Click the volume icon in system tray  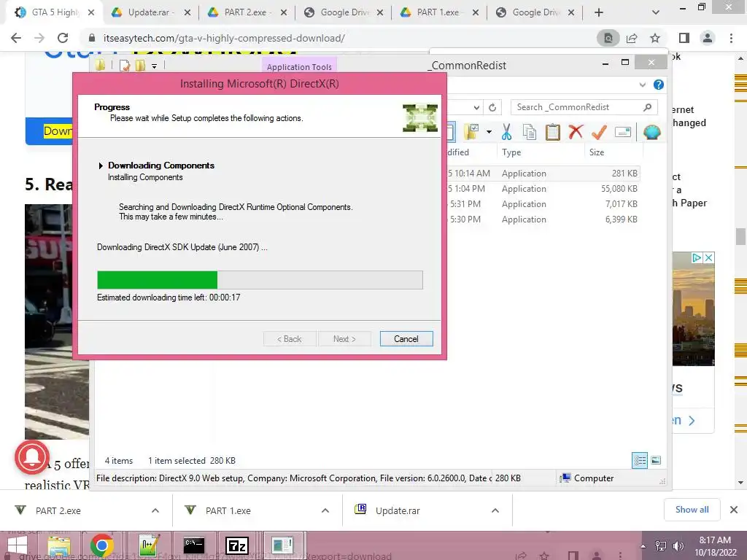(x=678, y=546)
